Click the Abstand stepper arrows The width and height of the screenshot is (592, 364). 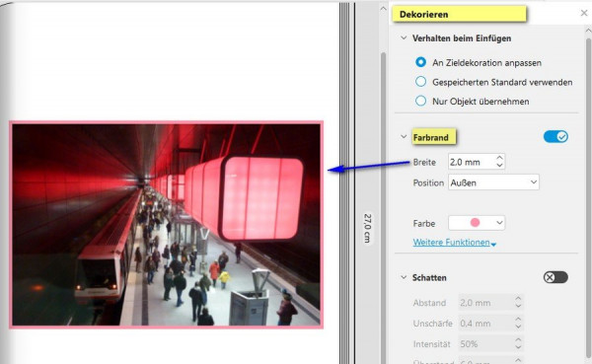(x=518, y=303)
